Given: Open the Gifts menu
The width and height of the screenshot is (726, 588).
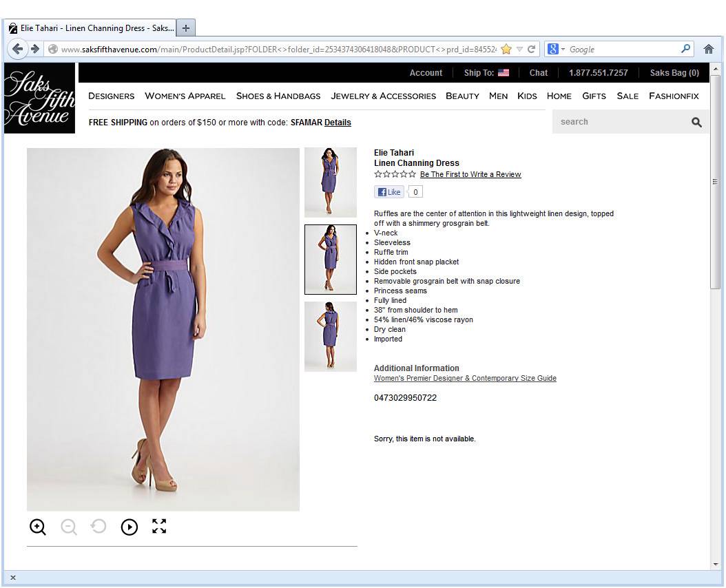Looking at the screenshot, I should (594, 96).
